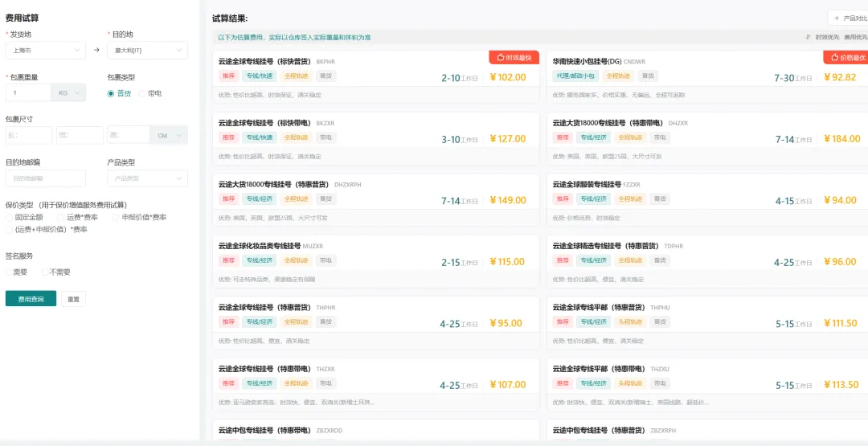Expand the 产品类型 dropdown
Image resolution: width=868 pixels, height=446 pixels.
(x=147, y=178)
